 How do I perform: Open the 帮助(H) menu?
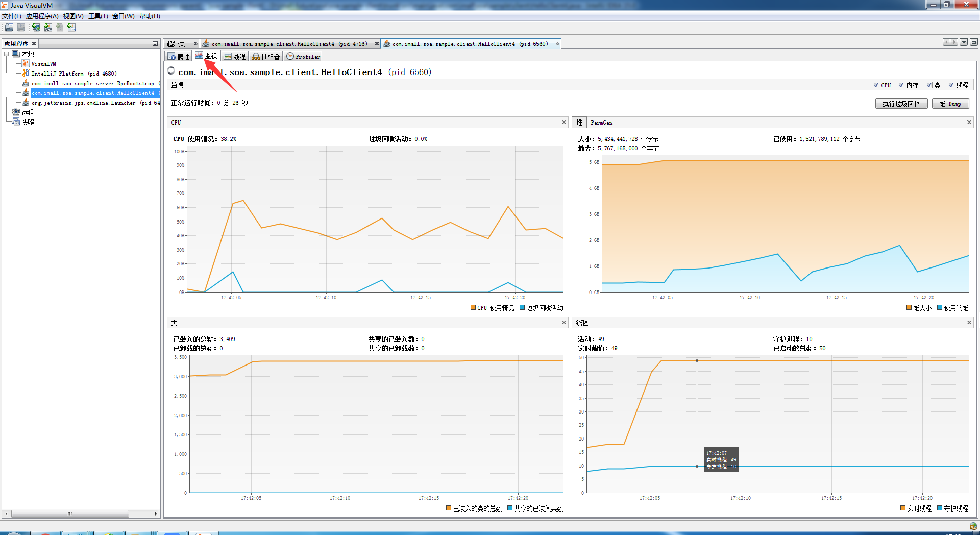[x=150, y=16]
